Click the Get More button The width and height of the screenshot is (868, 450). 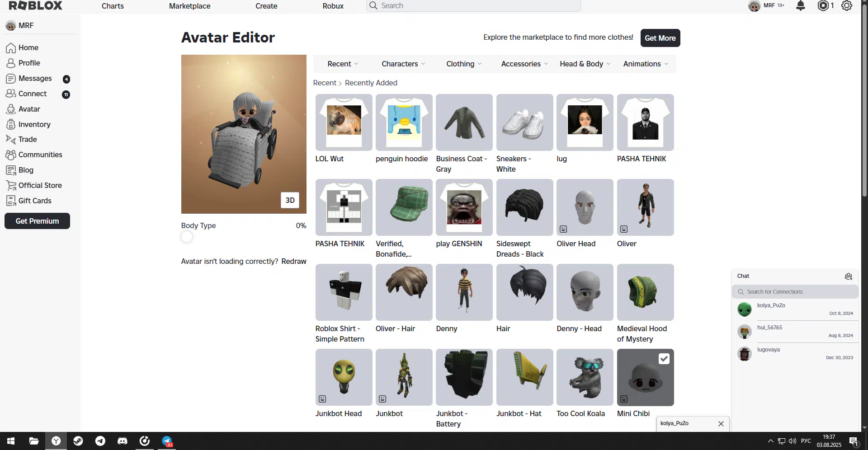pyautogui.click(x=660, y=38)
